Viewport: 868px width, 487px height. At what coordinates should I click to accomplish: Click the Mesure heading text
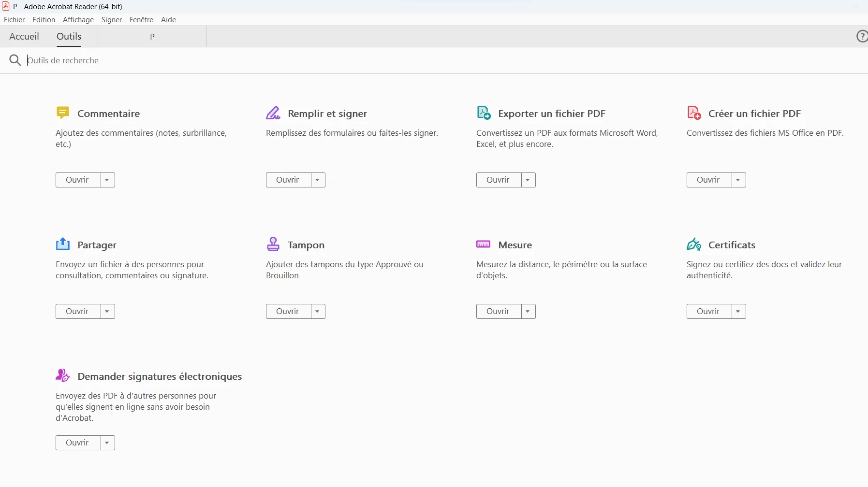[x=515, y=245]
